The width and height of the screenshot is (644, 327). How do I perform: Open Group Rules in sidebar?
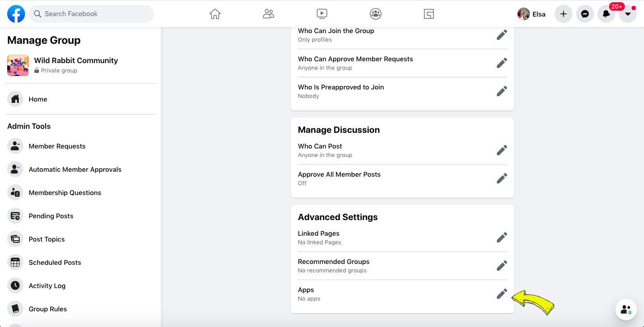pyautogui.click(x=80, y=309)
